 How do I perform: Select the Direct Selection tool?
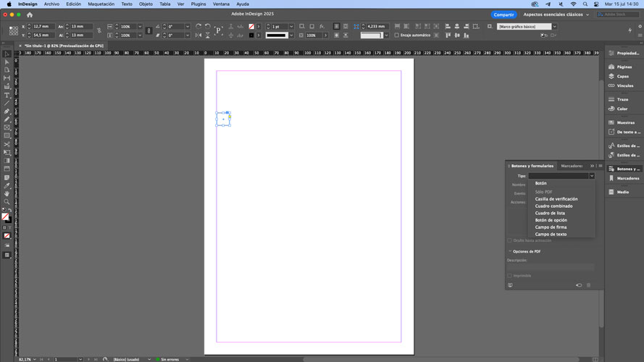coord(7,62)
